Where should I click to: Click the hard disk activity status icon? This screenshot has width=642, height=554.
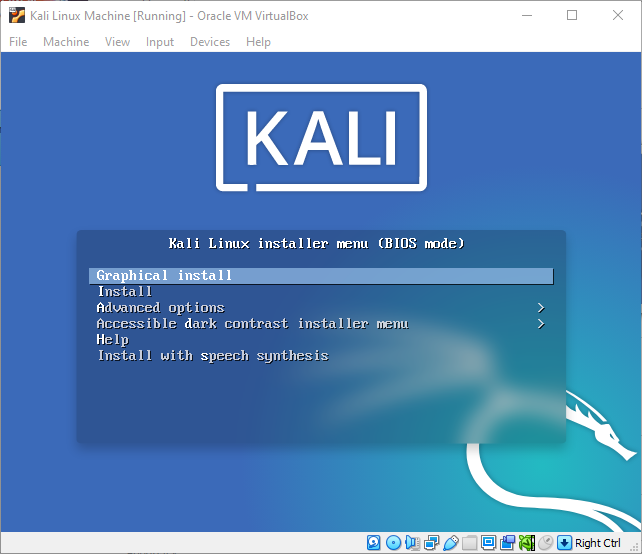tap(373, 543)
